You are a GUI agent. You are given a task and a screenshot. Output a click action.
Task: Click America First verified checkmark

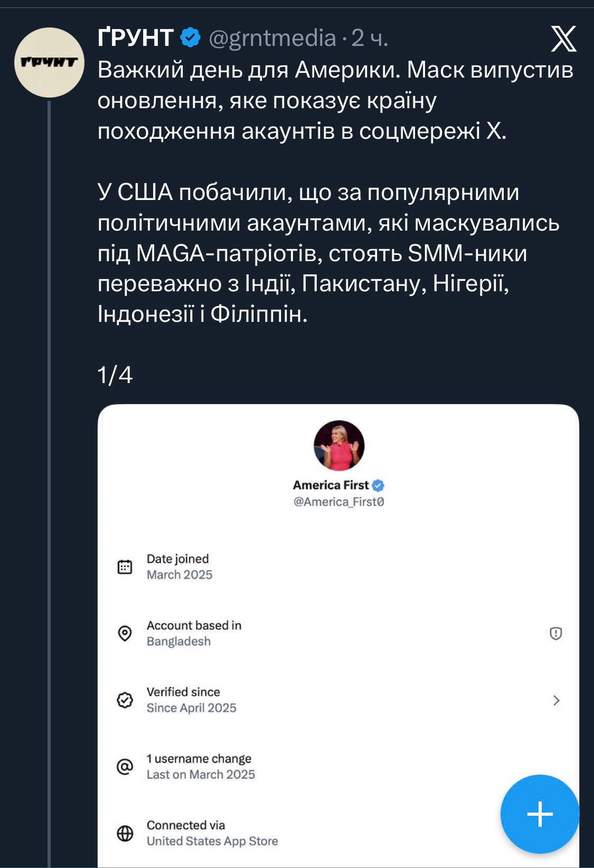pos(378,485)
